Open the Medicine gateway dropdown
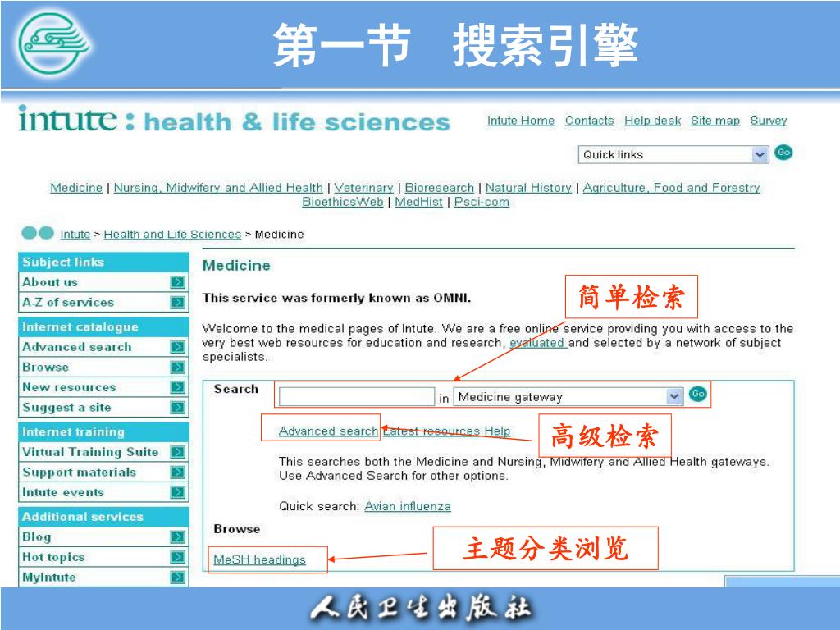840x630 pixels. 568,397
